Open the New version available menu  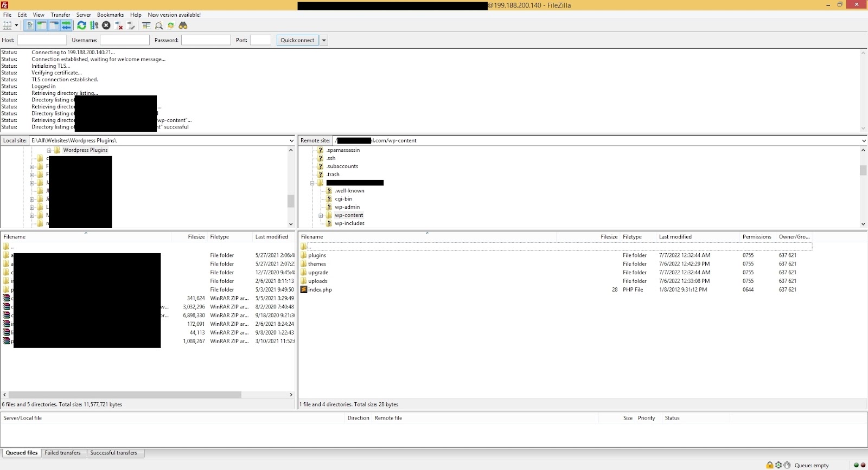click(x=174, y=15)
